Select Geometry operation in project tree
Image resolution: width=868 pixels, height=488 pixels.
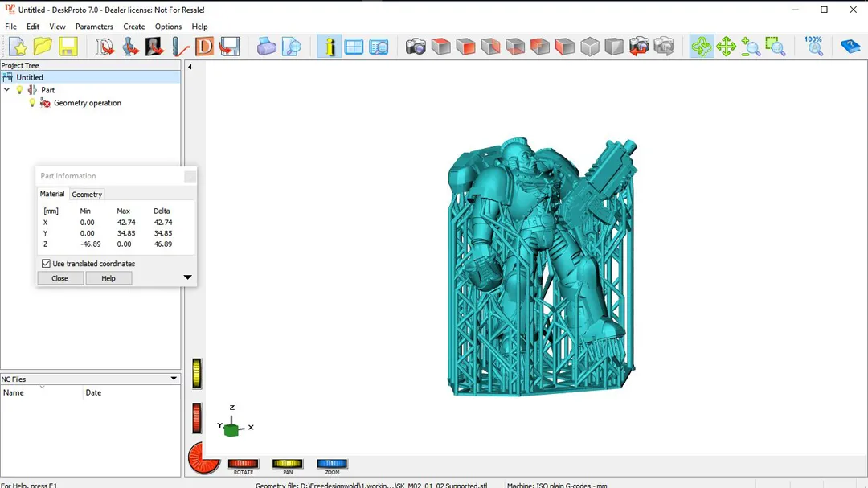[88, 103]
